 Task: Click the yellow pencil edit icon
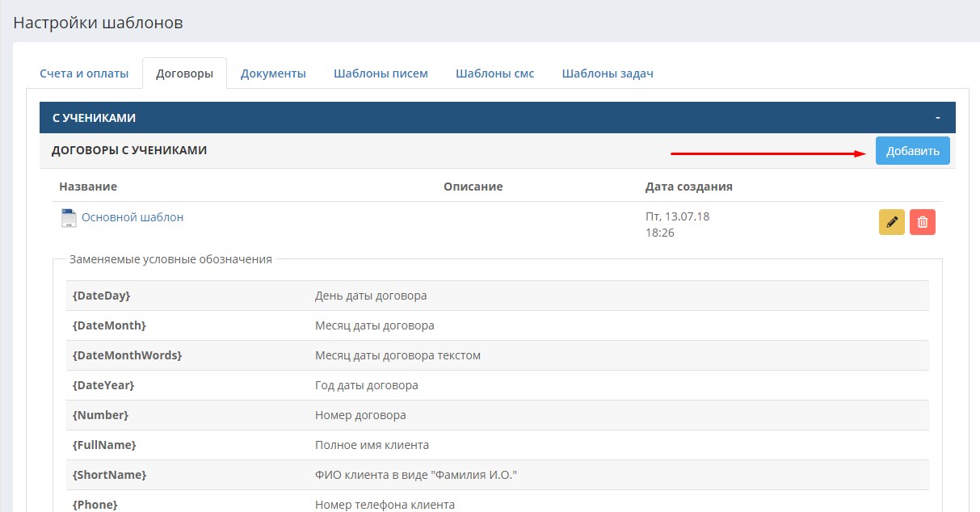point(891,222)
